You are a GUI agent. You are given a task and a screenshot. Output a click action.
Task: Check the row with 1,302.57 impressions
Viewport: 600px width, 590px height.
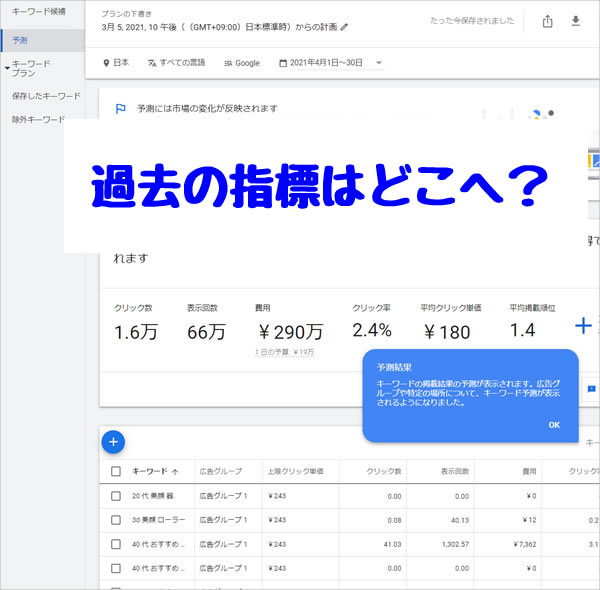[116, 544]
